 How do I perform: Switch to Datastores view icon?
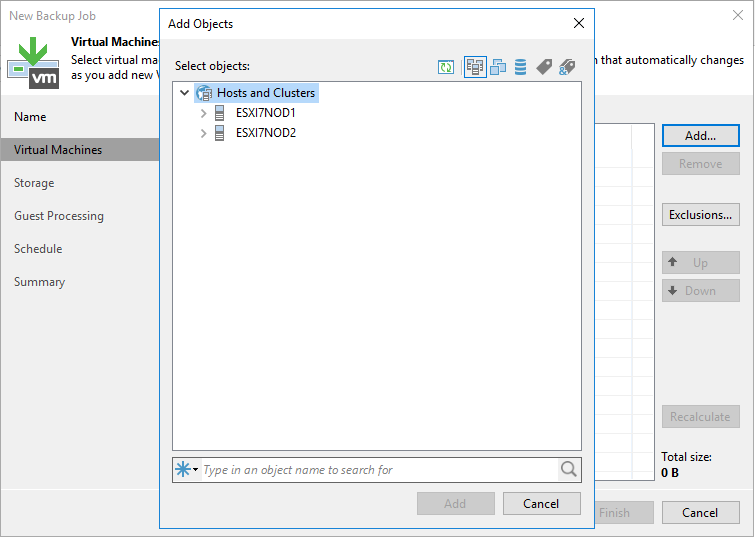[520, 67]
